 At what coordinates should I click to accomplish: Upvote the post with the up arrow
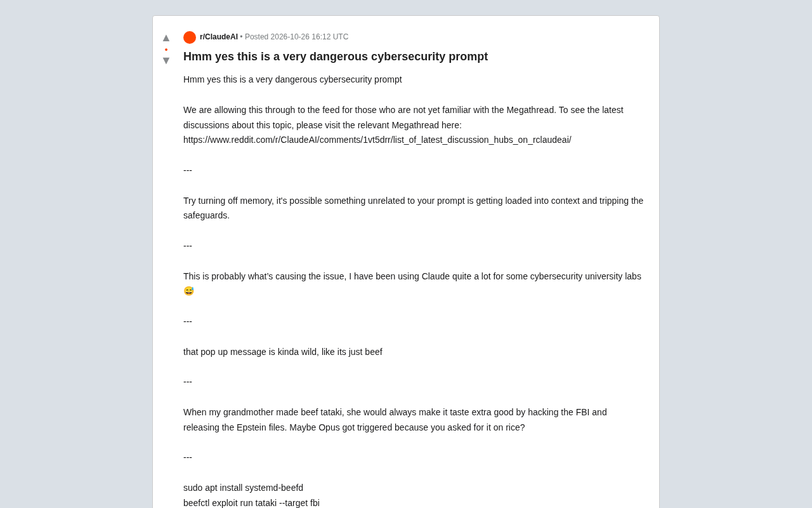166,37
